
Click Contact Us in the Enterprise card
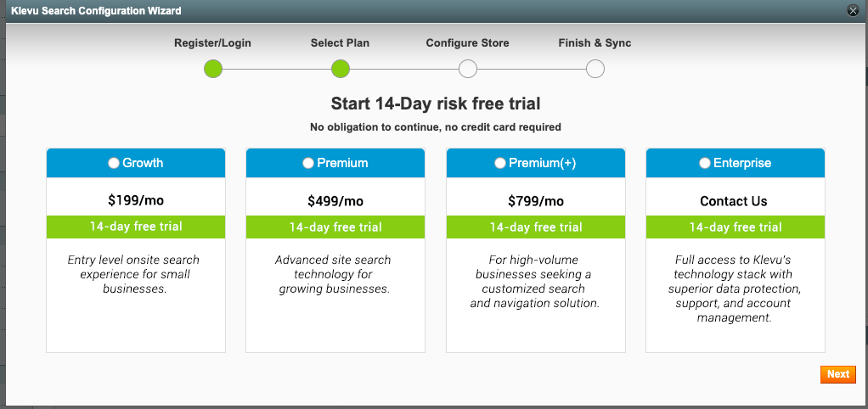(734, 201)
